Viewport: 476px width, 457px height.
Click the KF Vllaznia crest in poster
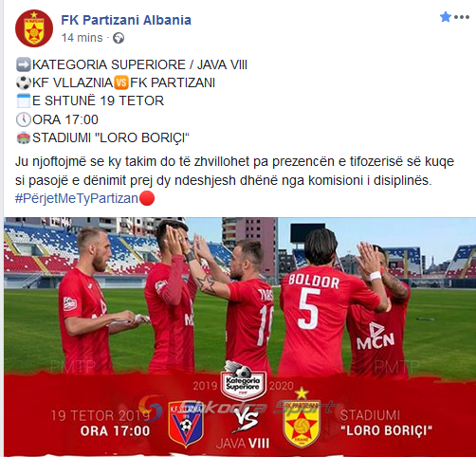point(186,424)
